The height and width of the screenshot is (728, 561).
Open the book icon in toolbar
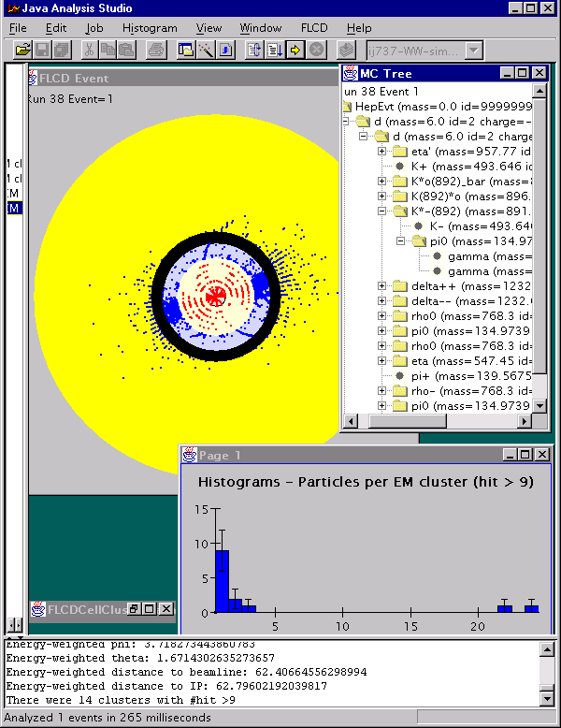pyautogui.click(x=345, y=50)
